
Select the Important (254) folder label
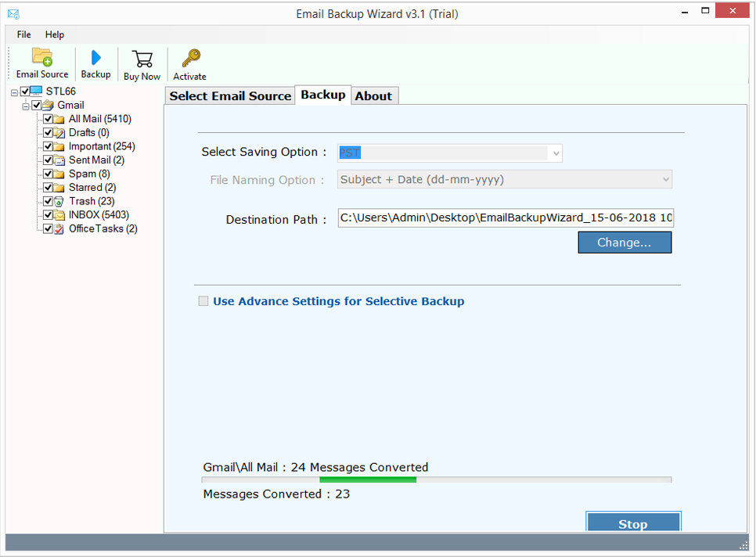(x=102, y=146)
